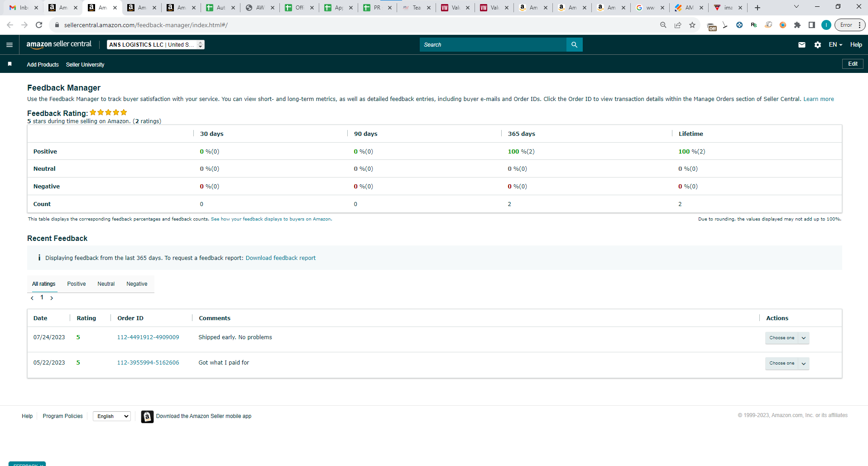
Task: Select the Neutral feedback tab
Action: coord(106,284)
